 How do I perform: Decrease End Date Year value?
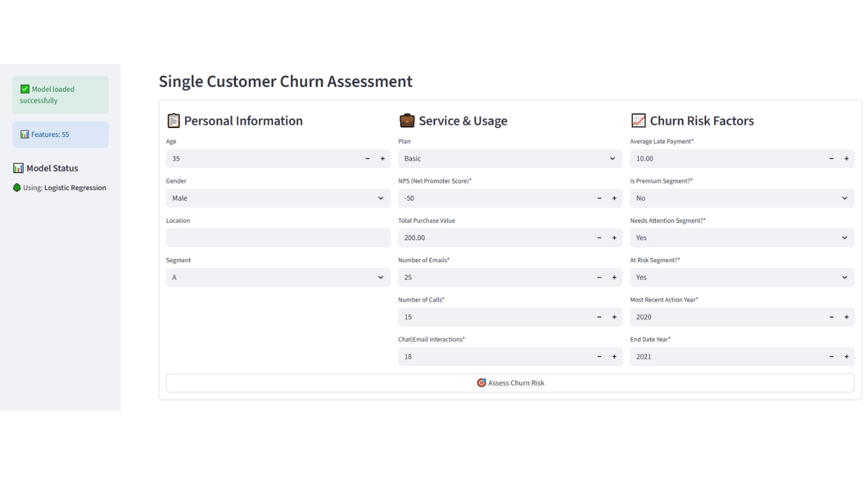[x=831, y=357]
